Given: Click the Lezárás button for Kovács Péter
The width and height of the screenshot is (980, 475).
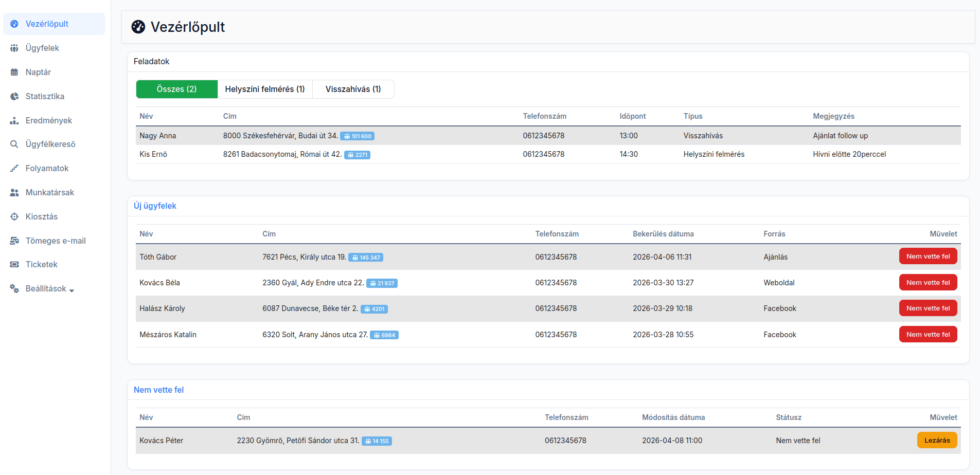Looking at the screenshot, I should point(936,441).
